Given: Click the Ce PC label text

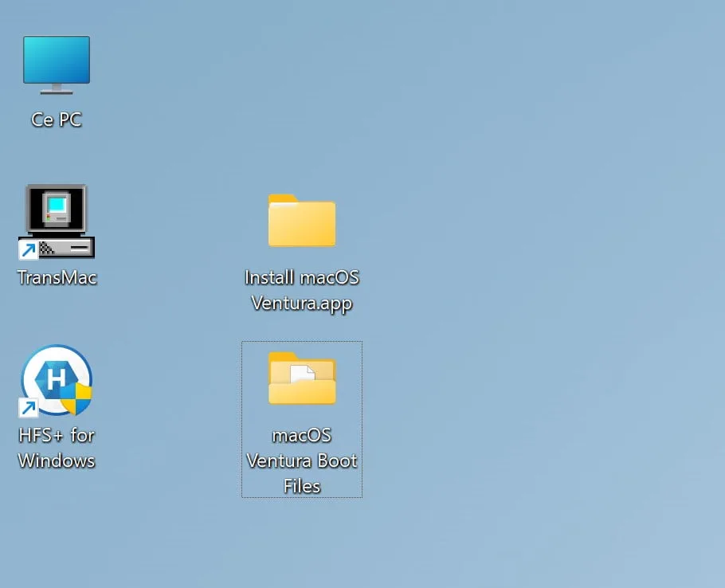Looking at the screenshot, I should [x=55, y=120].
